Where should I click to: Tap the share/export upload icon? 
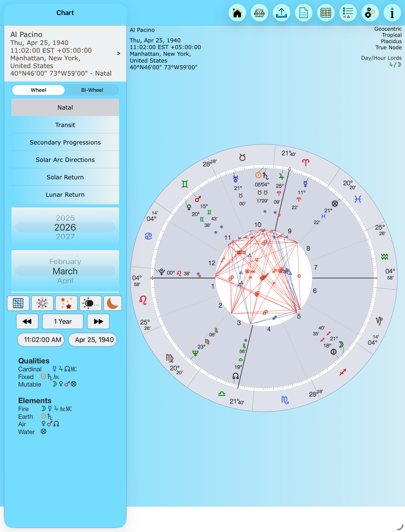[x=281, y=13]
